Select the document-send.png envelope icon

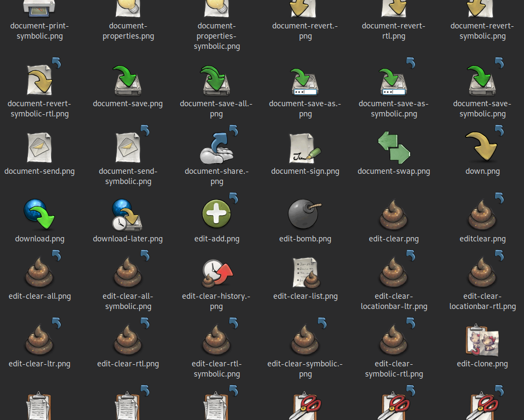pos(40,148)
